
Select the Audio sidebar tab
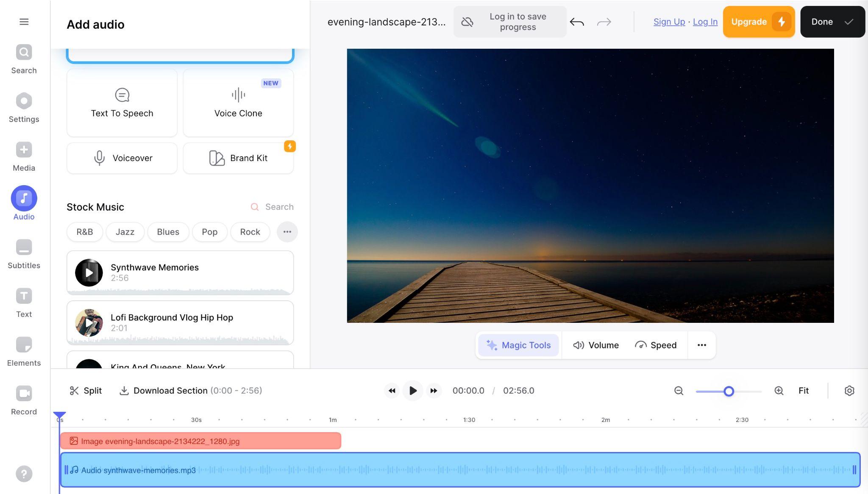[24, 203]
